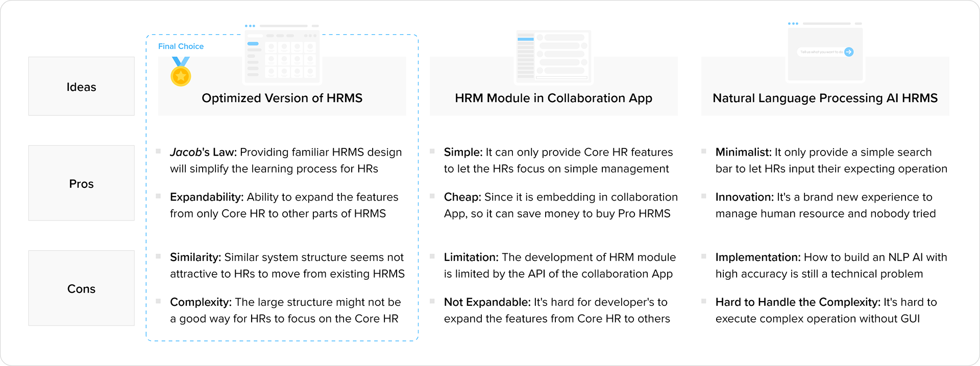Click the 'Cheap:' pro text
This screenshot has width=980, height=366.
pyautogui.click(x=462, y=198)
